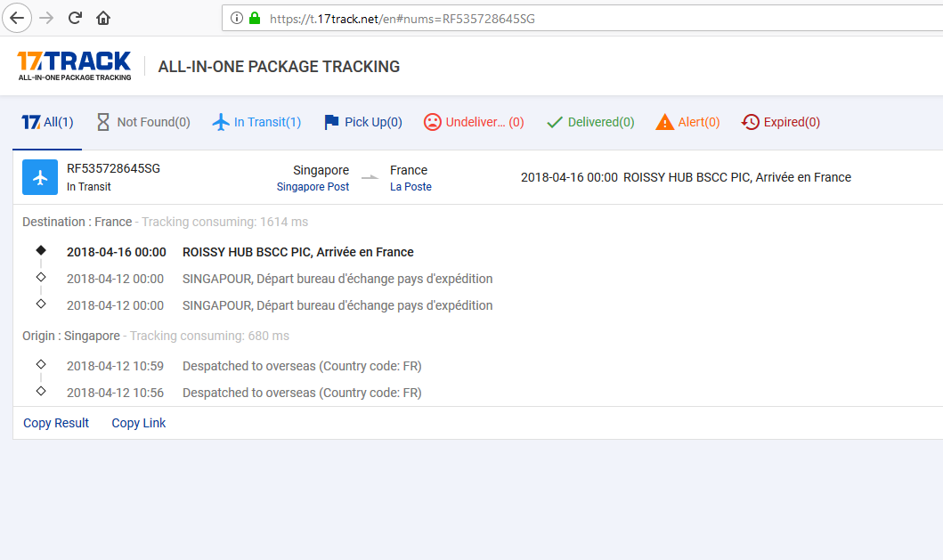This screenshot has height=560, width=943.
Task: Click Copy Link
Action: (138, 423)
